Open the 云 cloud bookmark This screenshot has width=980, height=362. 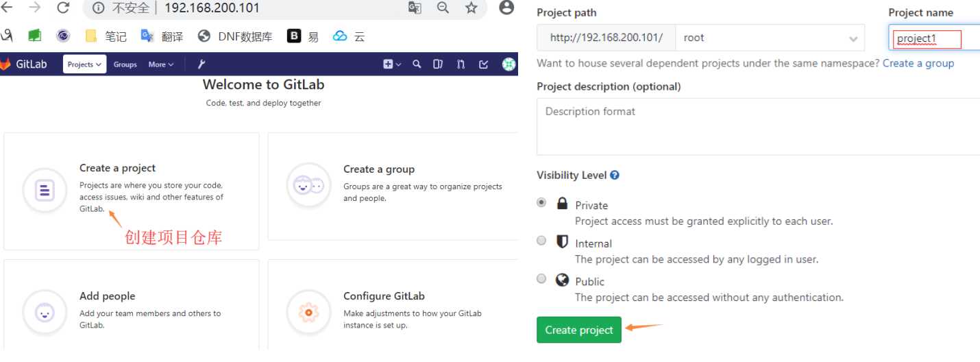coord(349,36)
